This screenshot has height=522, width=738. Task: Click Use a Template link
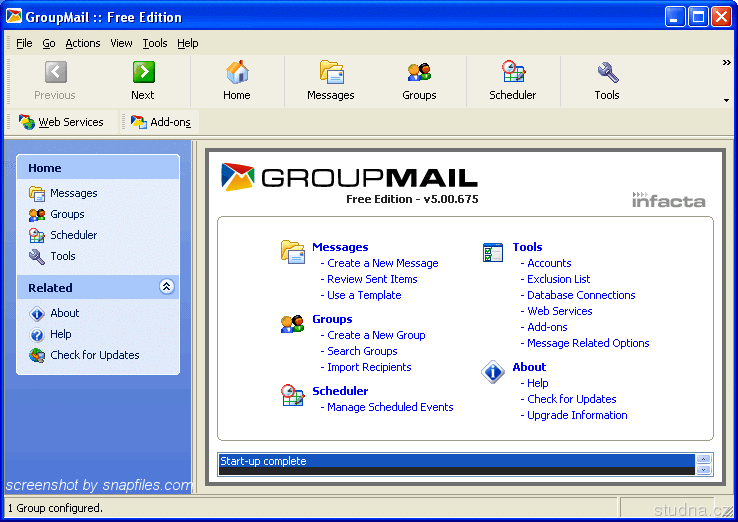click(x=364, y=295)
